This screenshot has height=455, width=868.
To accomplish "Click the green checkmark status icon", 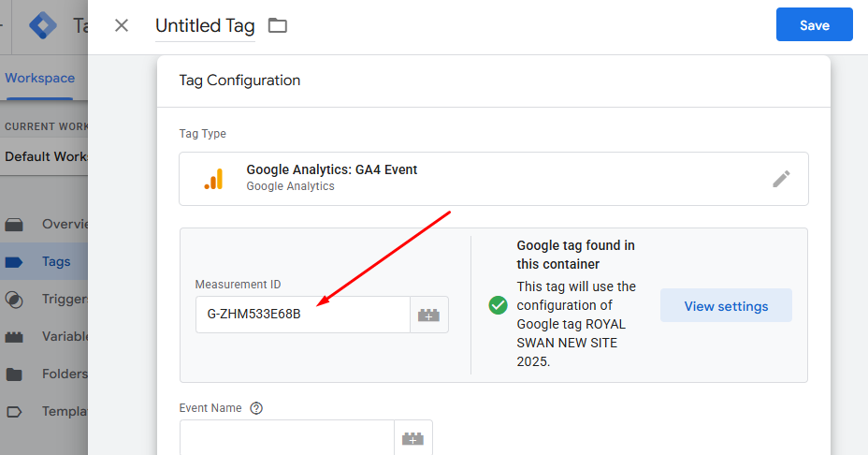I will (x=498, y=305).
